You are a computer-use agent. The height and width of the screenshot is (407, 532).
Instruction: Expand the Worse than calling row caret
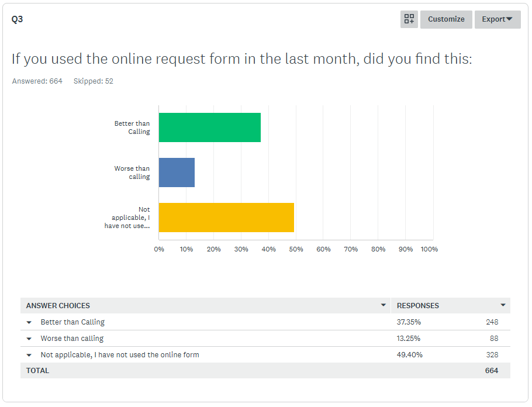[x=29, y=339]
